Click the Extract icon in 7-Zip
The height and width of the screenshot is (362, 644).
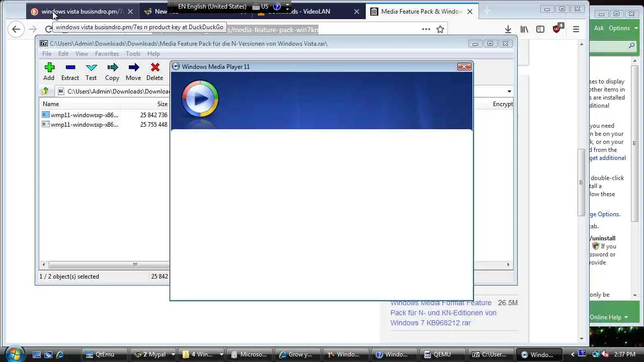70,71
